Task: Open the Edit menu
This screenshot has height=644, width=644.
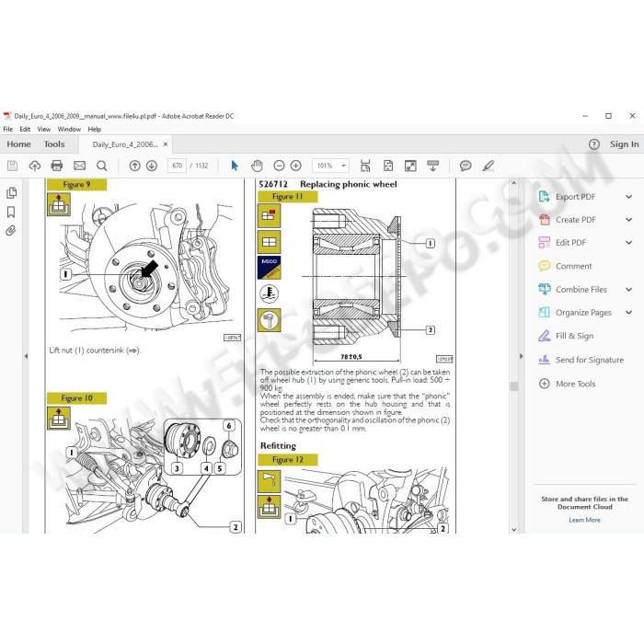Action: (25, 129)
